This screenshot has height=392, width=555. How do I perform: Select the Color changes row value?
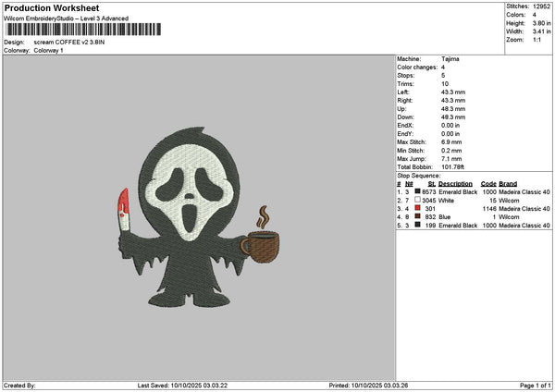point(443,67)
